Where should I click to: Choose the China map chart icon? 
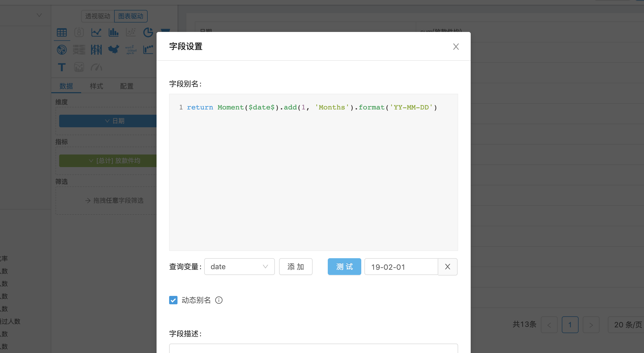click(x=113, y=49)
